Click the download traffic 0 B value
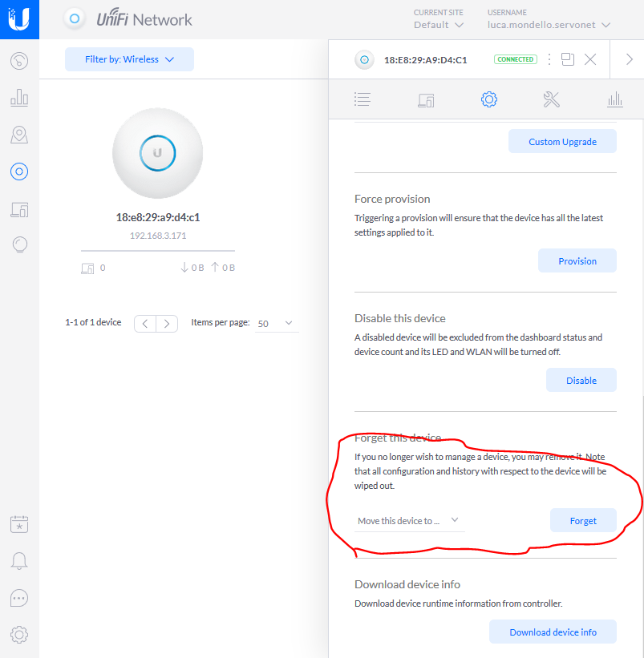Viewport: 644px width, 658px height. 197,268
